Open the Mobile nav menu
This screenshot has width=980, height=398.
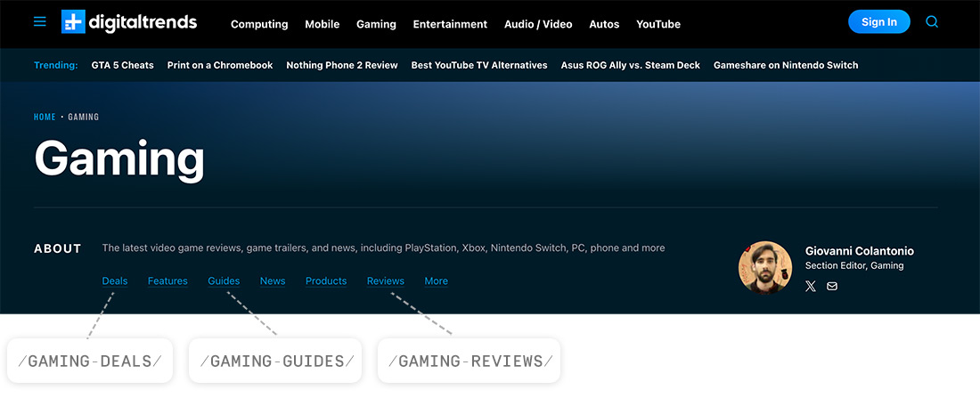[x=323, y=24]
